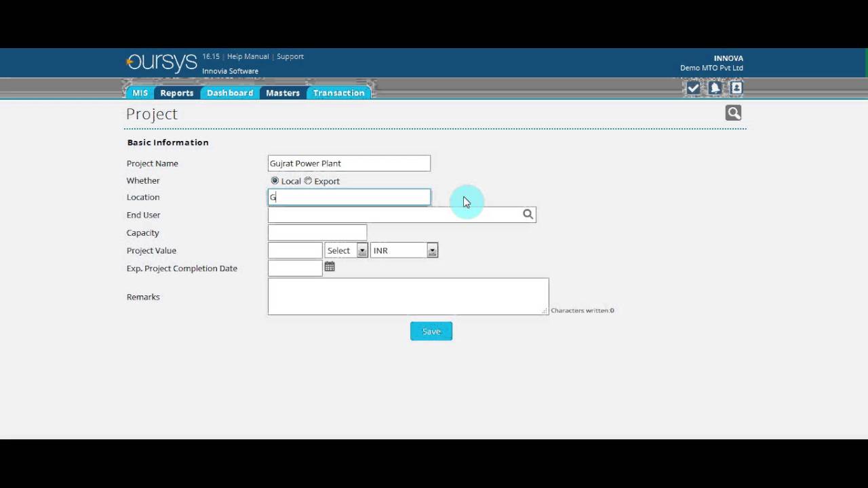Click the Basic Information heading

[x=167, y=142]
